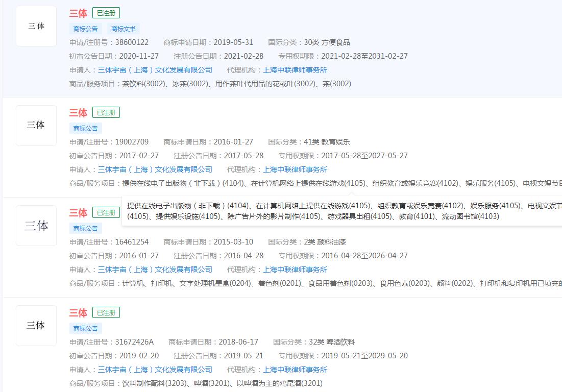The image size is (562, 392).
Task: Click the classification 32类 啤酒饮料
Action: pyautogui.click(x=332, y=342)
